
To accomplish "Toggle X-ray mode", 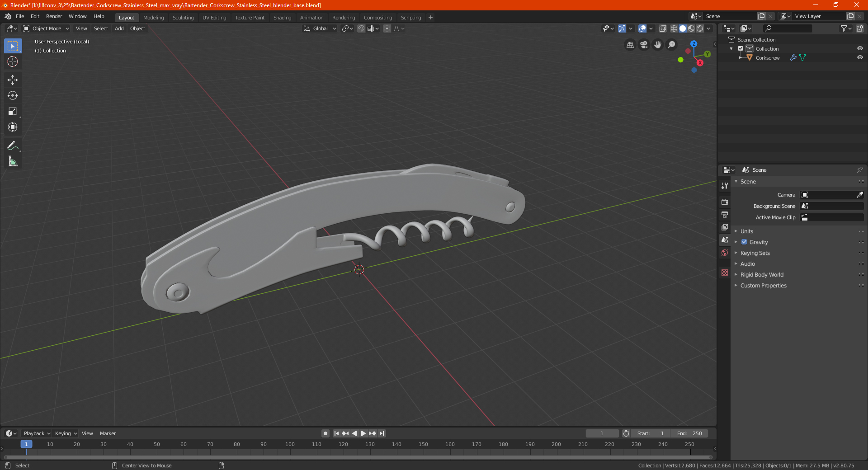I will [662, 28].
